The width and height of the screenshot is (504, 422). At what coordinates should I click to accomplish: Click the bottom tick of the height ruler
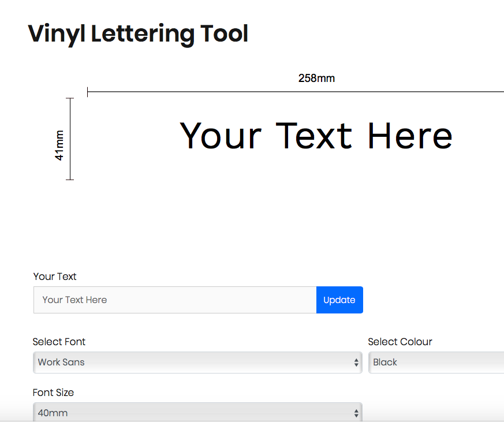click(70, 180)
